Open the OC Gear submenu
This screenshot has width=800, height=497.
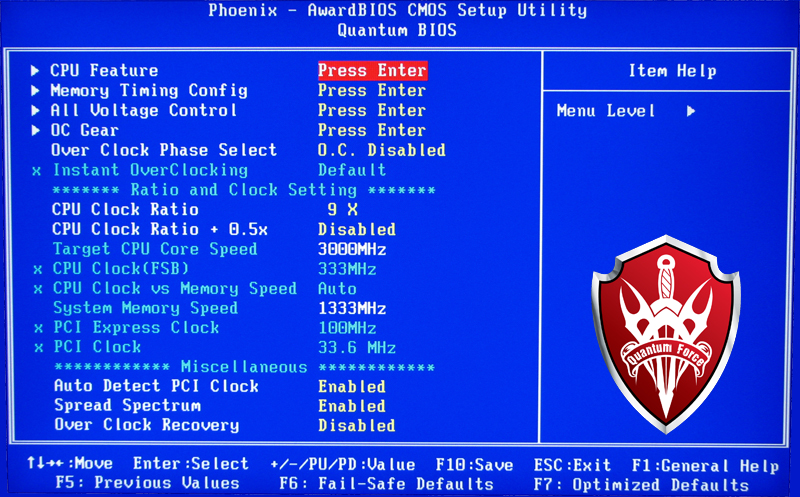pos(85,131)
